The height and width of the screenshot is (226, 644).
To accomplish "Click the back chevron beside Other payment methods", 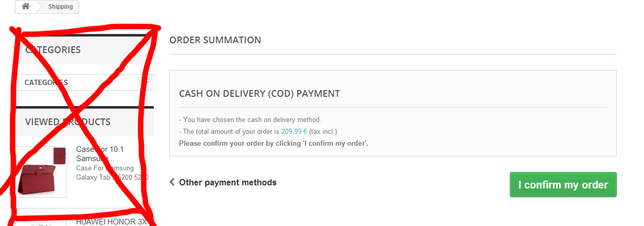I will tap(172, 182).
